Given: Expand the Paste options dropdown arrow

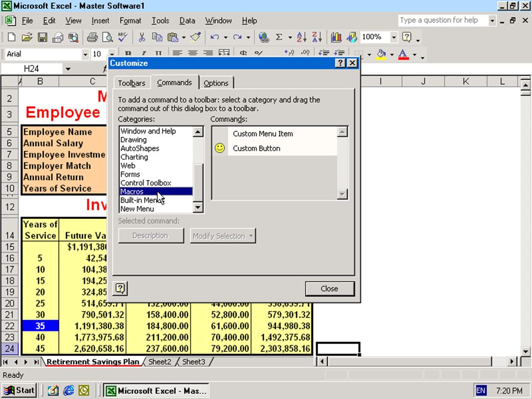Looking at the screenshot, I should [x=183, y=37].
